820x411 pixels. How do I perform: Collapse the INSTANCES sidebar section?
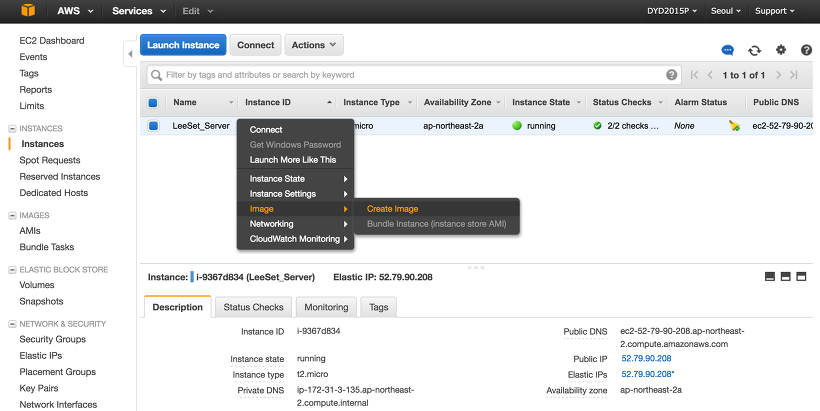[x=12, y=128]
